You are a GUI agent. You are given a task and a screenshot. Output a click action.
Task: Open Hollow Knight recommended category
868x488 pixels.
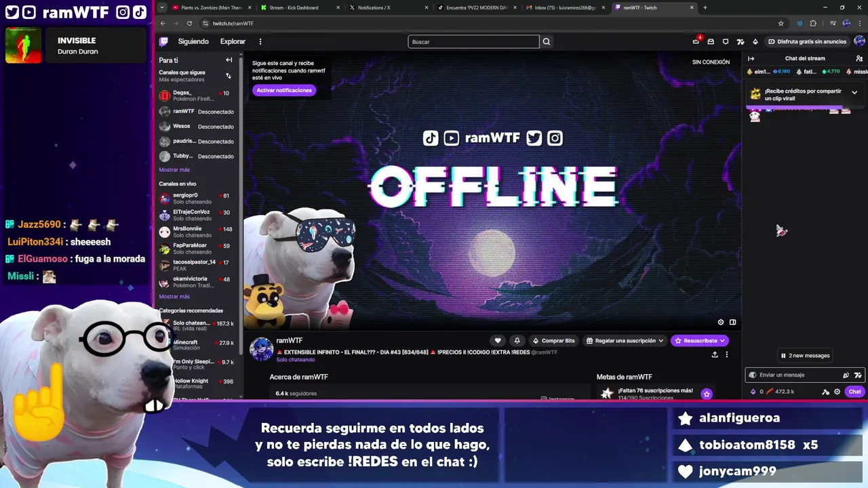(197, 384)
